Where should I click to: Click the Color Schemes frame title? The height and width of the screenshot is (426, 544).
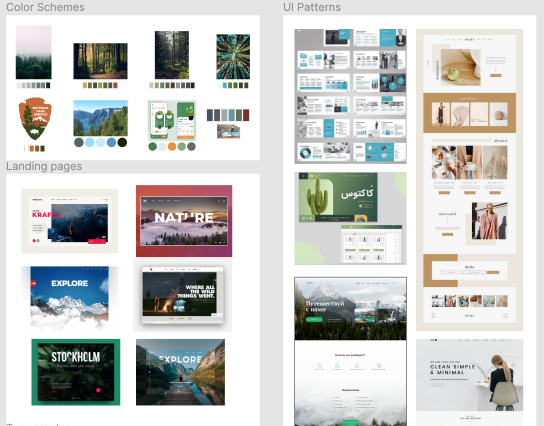click(45, 7)
